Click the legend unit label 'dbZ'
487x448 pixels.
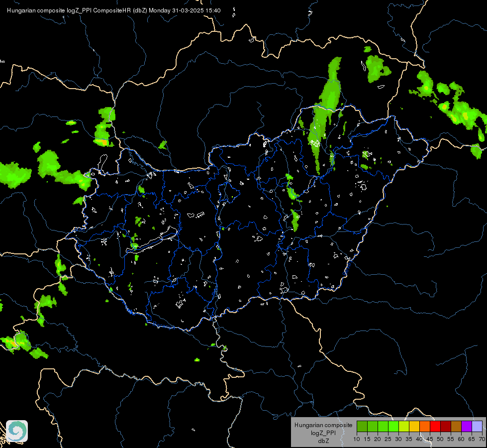point(323,441)
